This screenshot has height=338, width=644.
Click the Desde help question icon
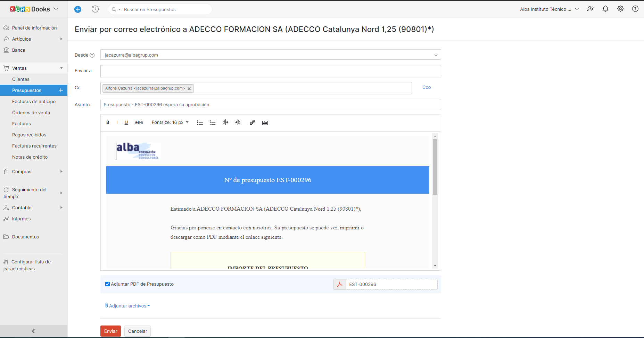pos(92,55)
